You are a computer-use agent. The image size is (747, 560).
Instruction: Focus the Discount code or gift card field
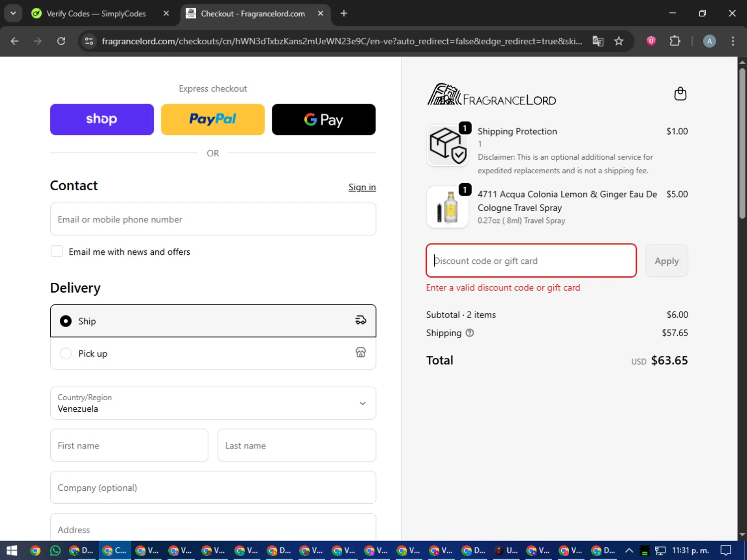[531, 260]
